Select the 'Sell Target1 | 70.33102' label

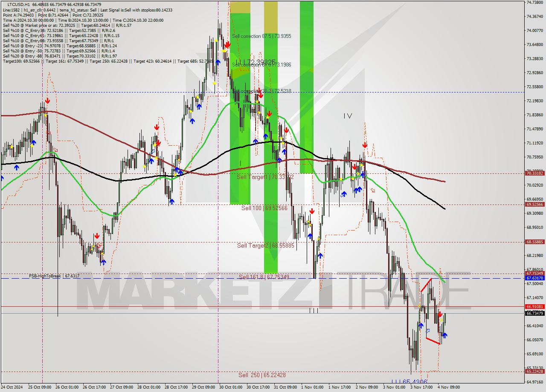pyautogui.click(x=265, y=176)
